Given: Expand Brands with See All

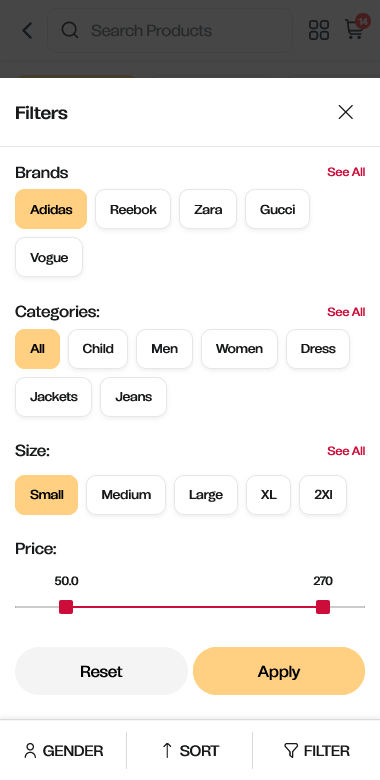Looking at the screenshot, I should coord(346,172).
